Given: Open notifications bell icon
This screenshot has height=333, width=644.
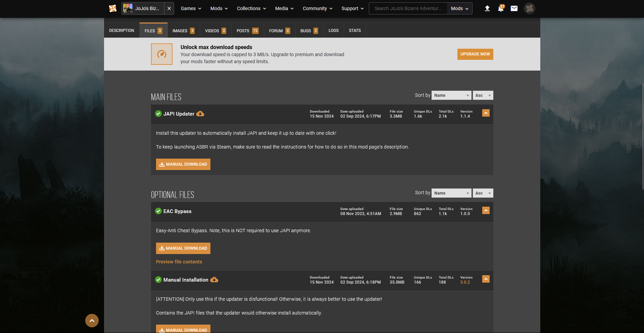Looking at the screenshot, I should 501,8.
